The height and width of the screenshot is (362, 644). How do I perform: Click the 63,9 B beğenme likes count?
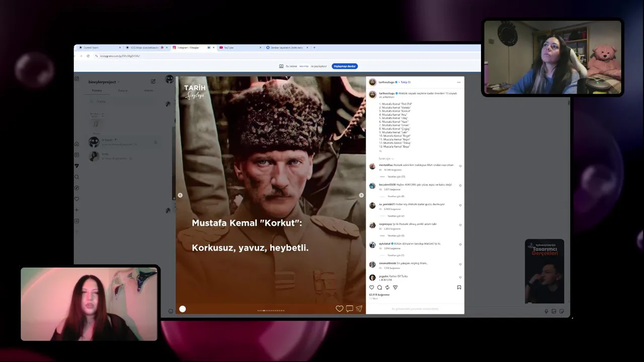click(379, 295)
